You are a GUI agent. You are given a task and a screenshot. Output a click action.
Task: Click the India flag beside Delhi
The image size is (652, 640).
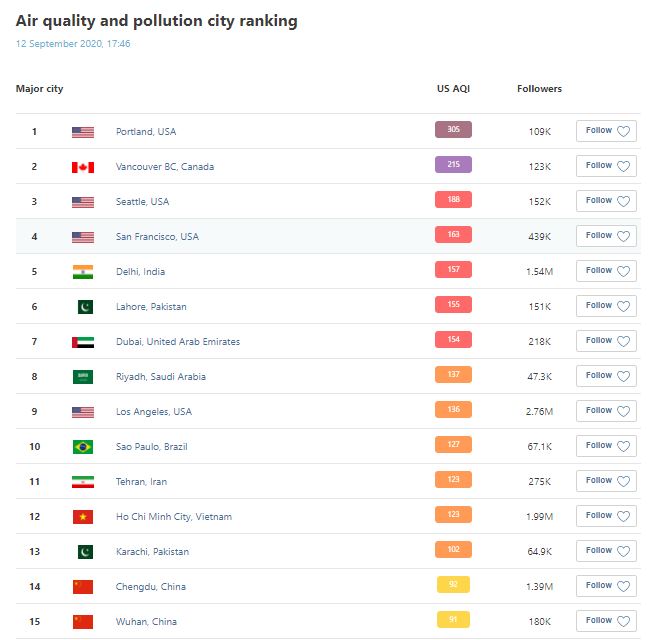[83, 272]
